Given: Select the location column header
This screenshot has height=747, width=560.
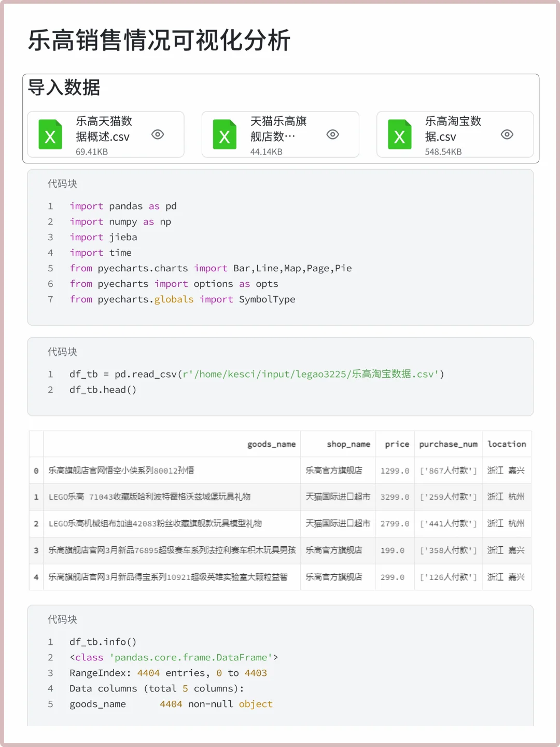Looking at the screenshot, I should 507,444.
